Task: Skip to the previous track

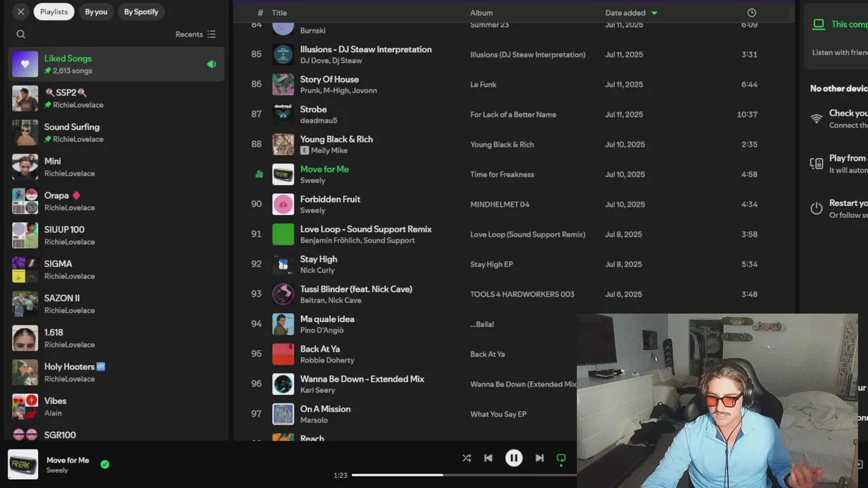Action: tap(488, 458)
